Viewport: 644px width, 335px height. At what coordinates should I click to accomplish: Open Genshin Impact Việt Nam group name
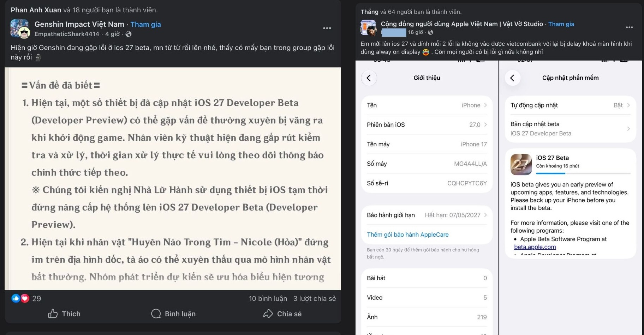[79, 24]
